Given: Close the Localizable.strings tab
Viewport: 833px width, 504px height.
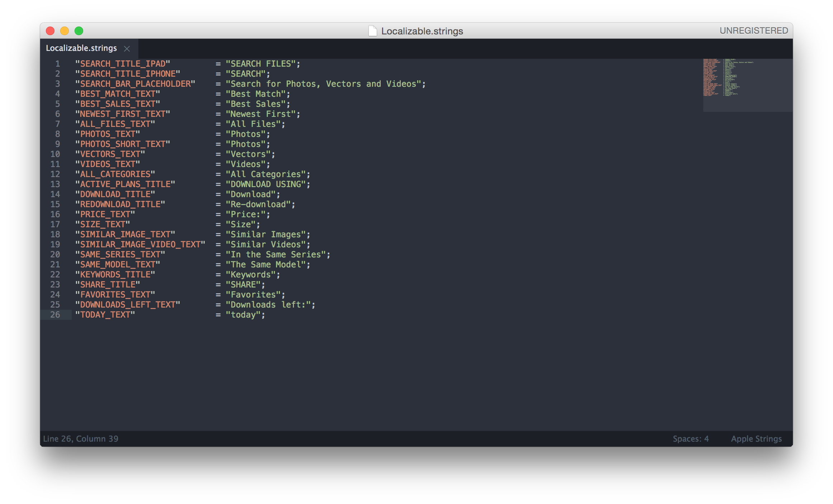Looking at the screenshot, I should click(127, 48).
